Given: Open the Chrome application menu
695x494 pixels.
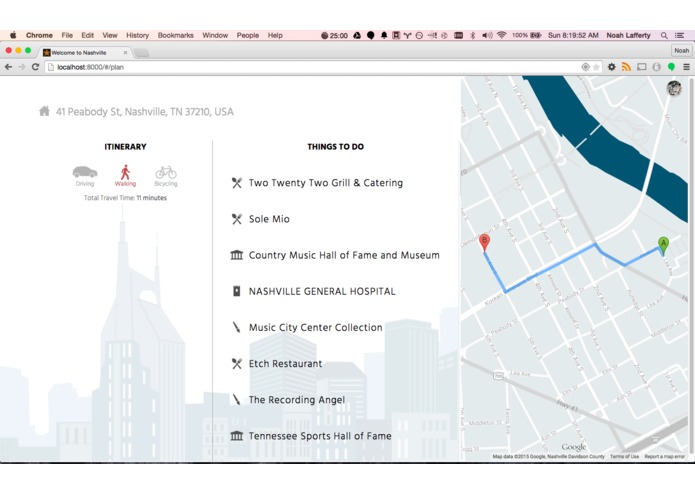Looking at the screenshot, I should point(39,35).
